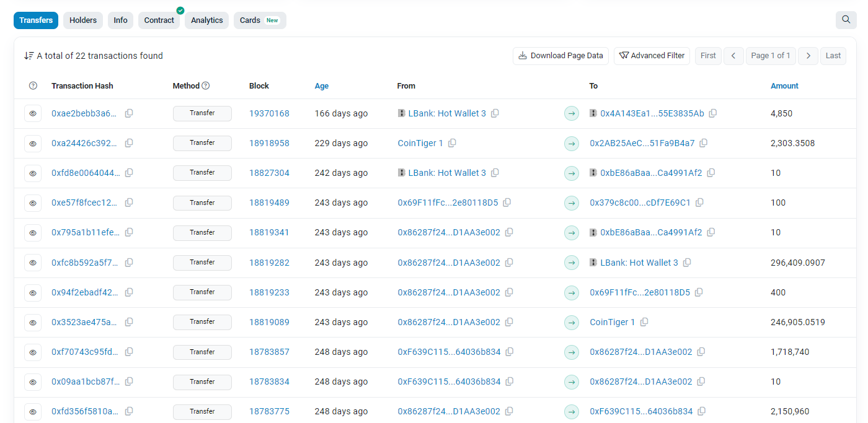Open the search magnifier icon
Image resolution: width=868 pixels, height=423 pixels.
(x=846, y=20)
